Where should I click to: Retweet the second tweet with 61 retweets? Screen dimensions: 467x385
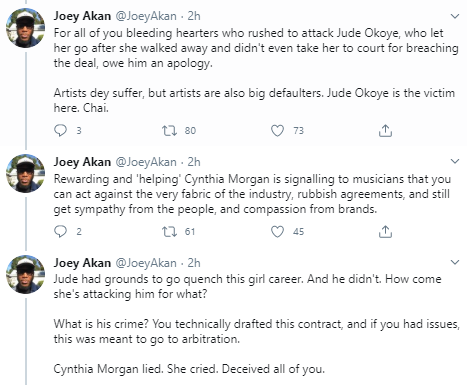click(169, 232)
